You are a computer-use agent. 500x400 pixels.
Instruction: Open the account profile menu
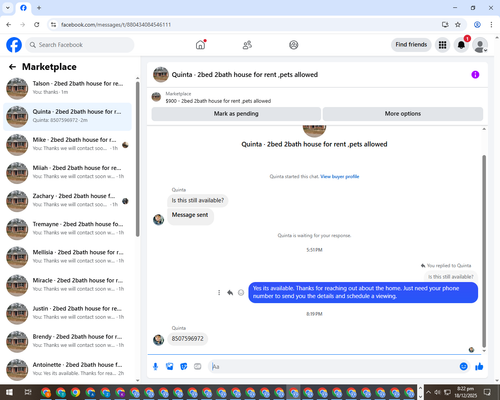point(480,45)
